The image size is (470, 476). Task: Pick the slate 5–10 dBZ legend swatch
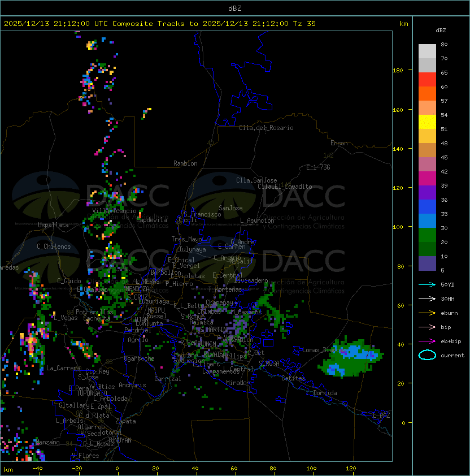click(427, 263)
